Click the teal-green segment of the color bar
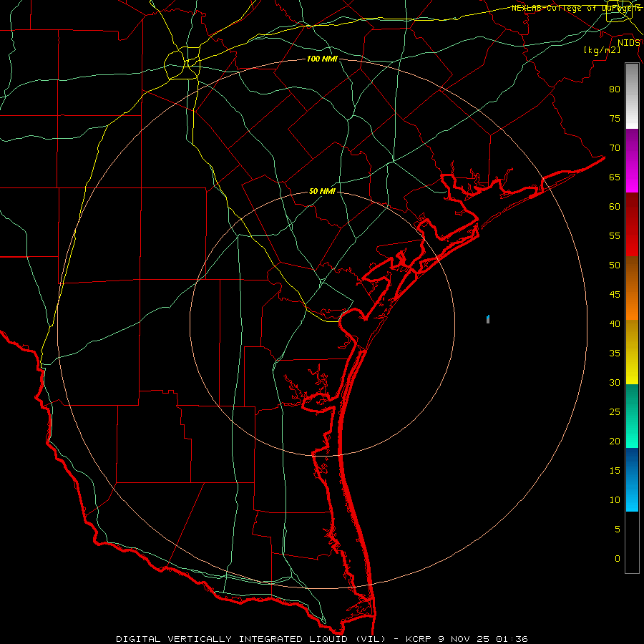644x644 pixels. (632, 416)
